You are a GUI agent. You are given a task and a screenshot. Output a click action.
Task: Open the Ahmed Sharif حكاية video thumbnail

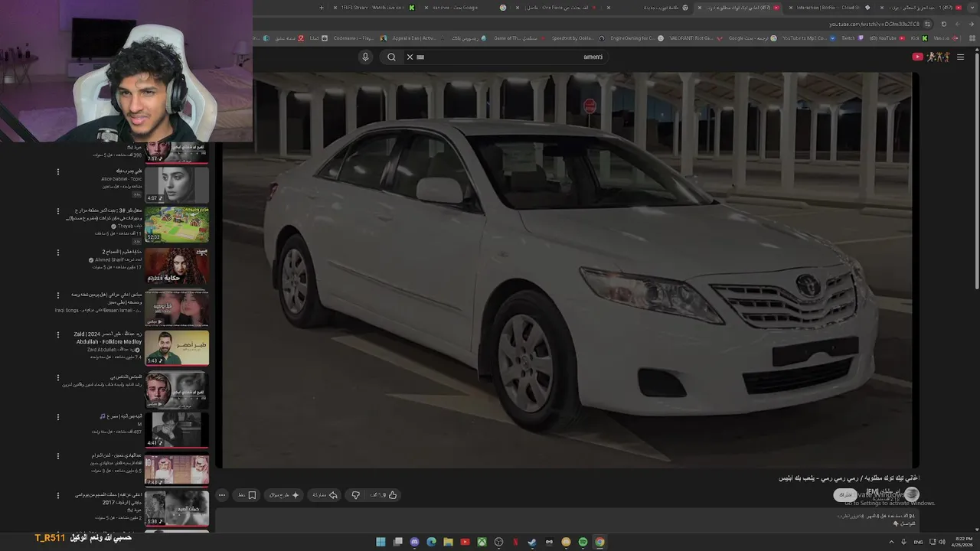click(177, 266)
